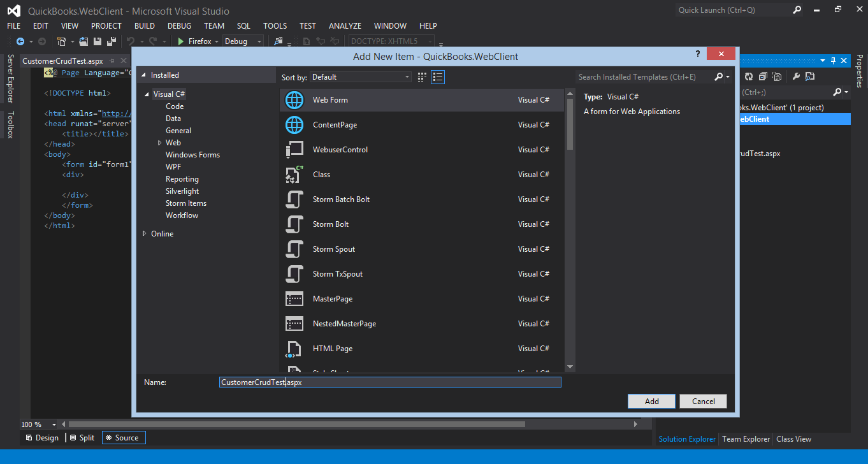Click the editor horizontal scrollbar thumb

tap(296, 424)
